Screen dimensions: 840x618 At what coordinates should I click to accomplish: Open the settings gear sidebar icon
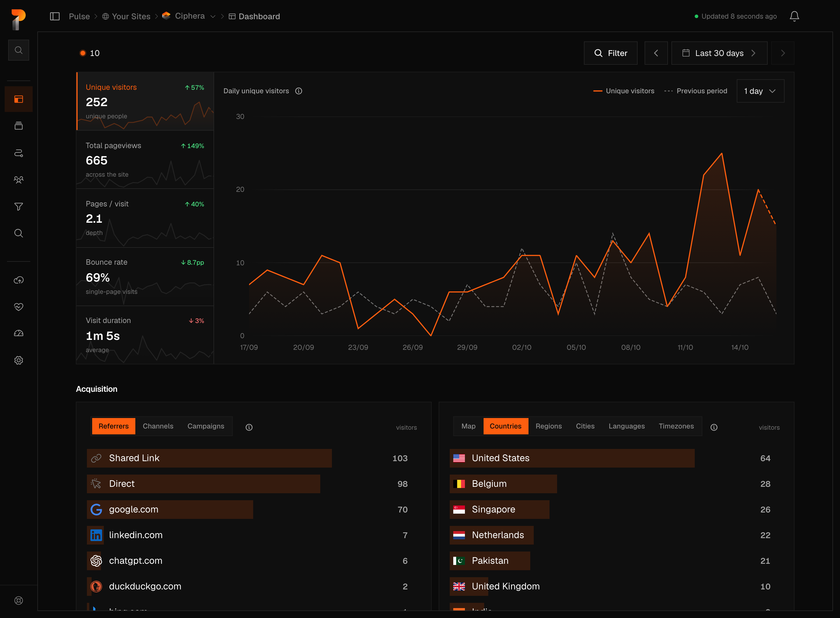click(18, 360)
